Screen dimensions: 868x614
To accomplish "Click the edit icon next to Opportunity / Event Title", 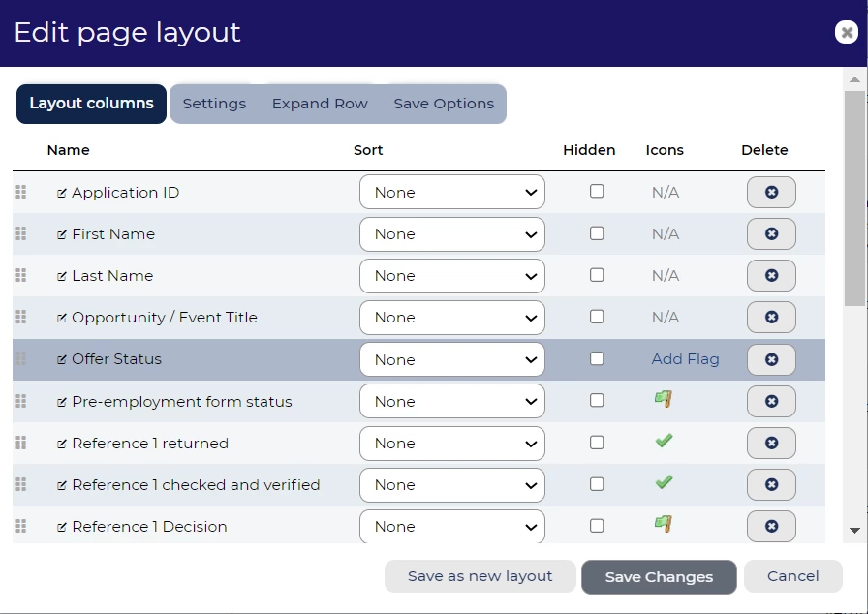I will tap(62, 318).
